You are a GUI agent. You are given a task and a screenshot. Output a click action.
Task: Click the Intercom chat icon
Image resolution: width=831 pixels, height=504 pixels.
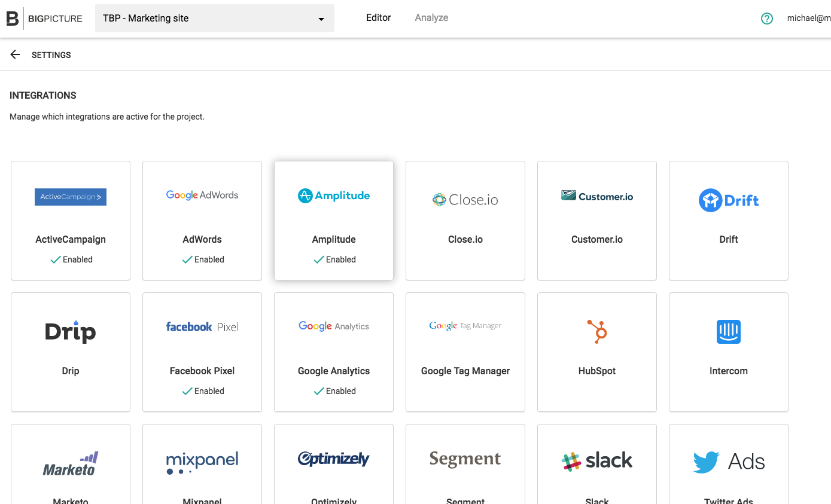[x=728, y=331]
